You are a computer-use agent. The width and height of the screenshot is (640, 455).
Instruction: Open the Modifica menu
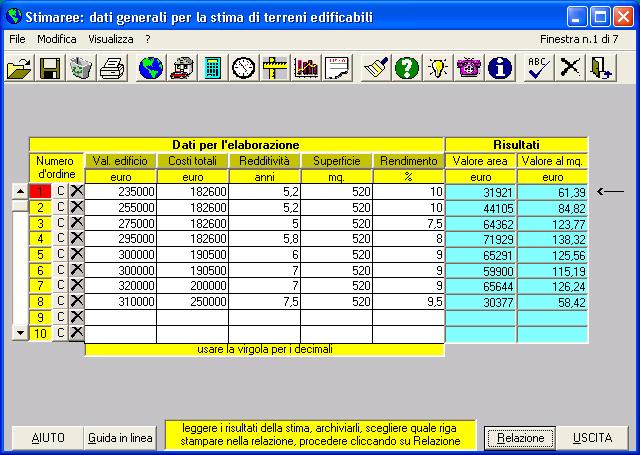point(56,38)
